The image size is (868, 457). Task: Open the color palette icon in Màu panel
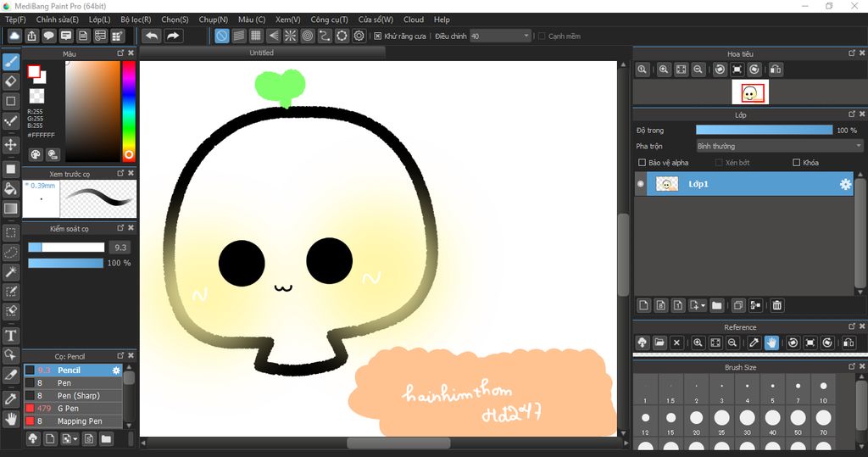click(36, 154)
